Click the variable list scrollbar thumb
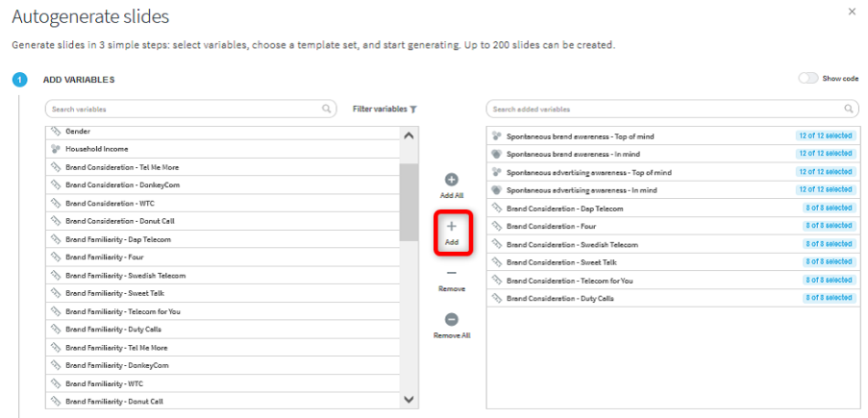868x418 pixels. pos(409,202)
